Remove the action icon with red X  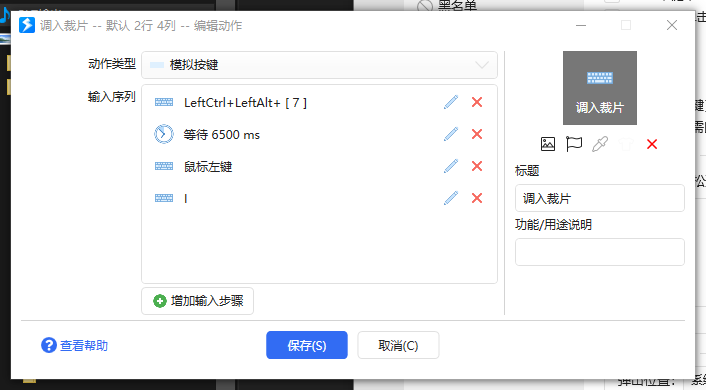coord(652,144)
